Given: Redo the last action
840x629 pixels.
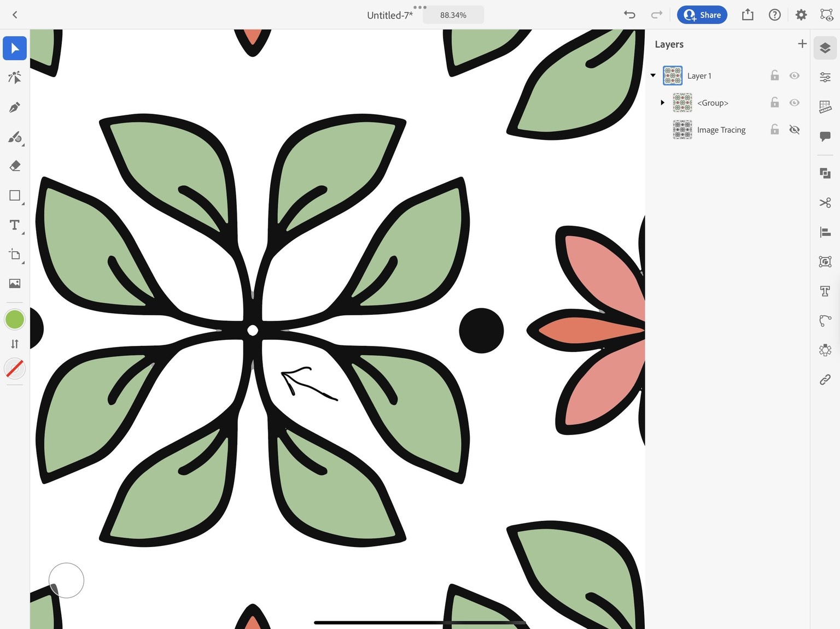Looking at the screenshot, I should pyautogui.click(x=657, y=15).
